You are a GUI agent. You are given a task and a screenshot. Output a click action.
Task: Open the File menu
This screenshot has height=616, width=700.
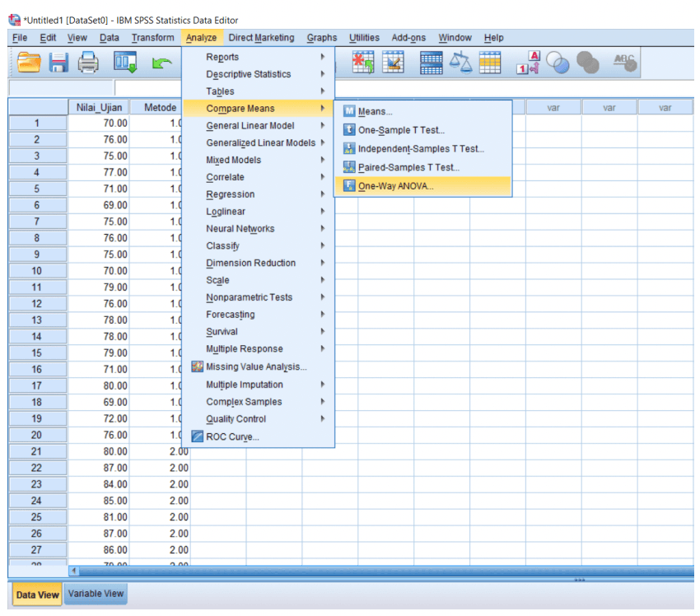tap(20, 38)
